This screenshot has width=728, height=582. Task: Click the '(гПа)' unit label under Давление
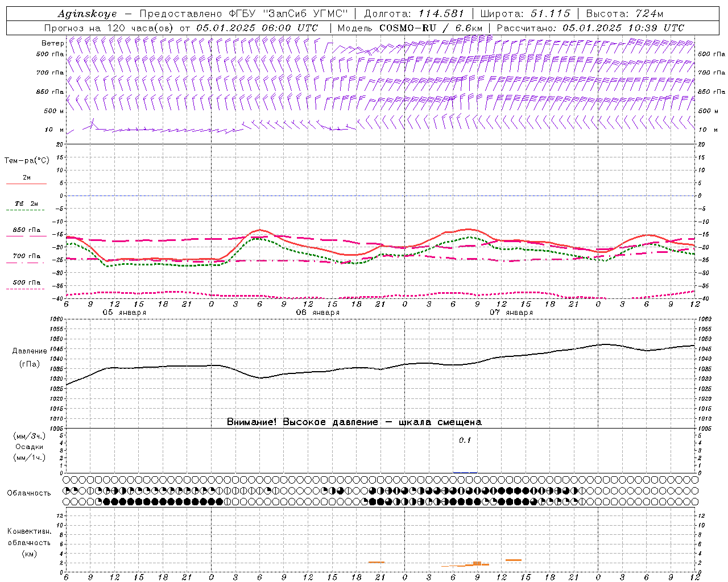click(30, 364)
